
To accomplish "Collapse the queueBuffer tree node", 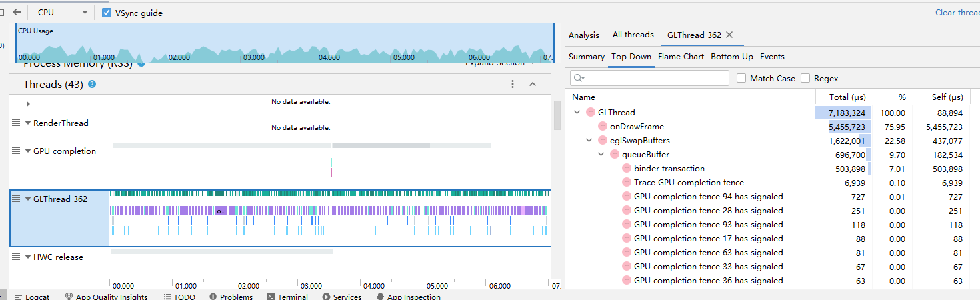I will [x=601, y=155].
